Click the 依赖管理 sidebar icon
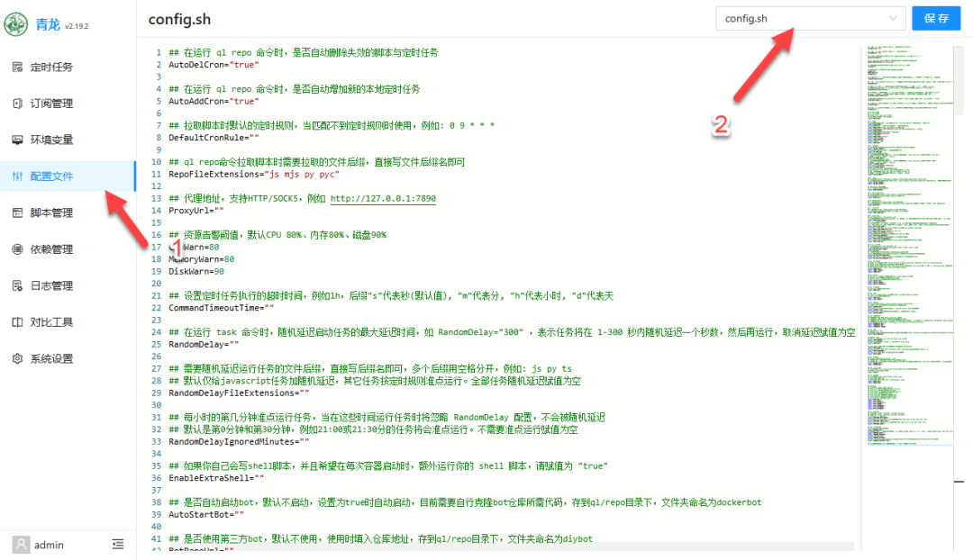 [17, 249]
